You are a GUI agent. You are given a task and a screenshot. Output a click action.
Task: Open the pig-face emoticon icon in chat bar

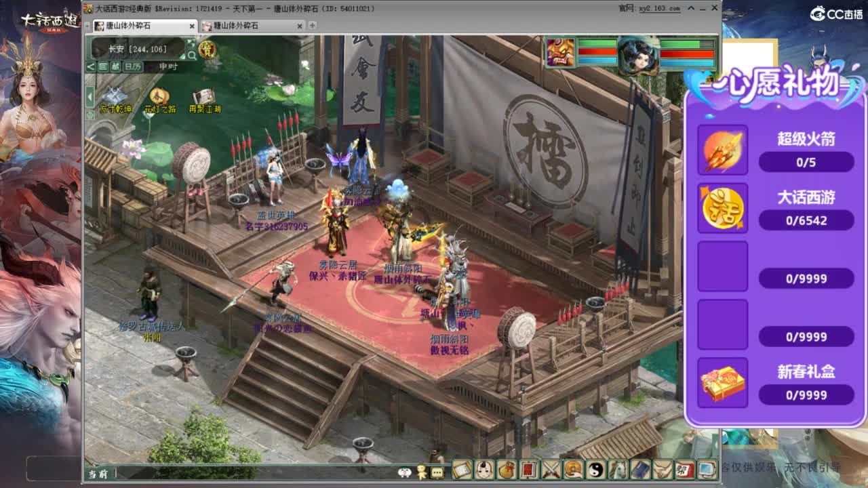405,472
